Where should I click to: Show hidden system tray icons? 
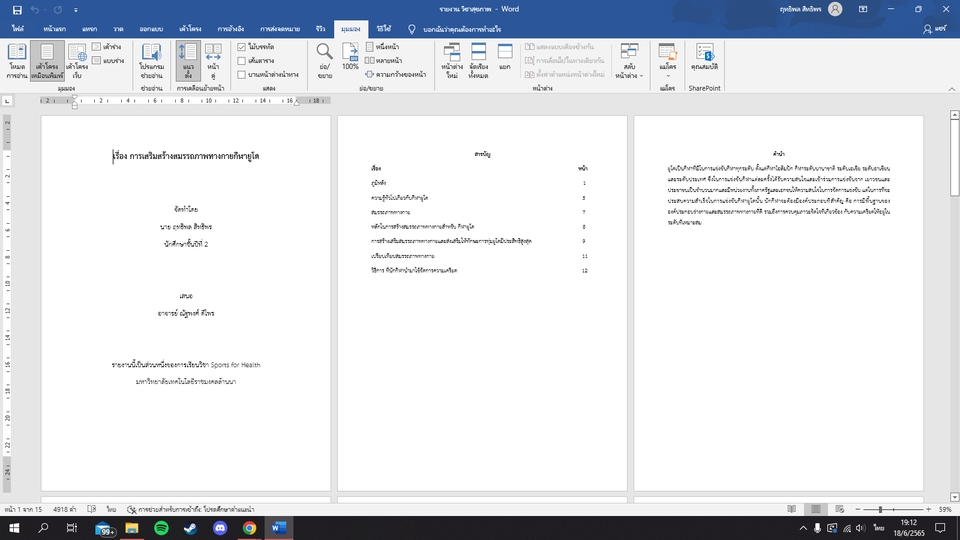[x=803, y=528]
